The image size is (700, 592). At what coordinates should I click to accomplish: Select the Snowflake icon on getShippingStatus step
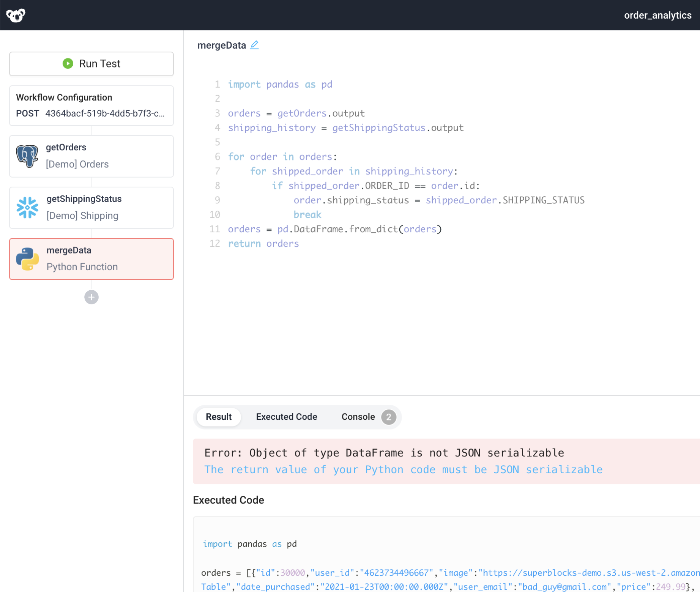tap(27, 207)
